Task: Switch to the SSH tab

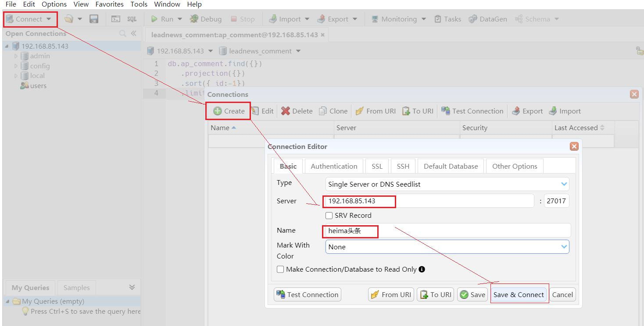Action: [x=403, y=167]
